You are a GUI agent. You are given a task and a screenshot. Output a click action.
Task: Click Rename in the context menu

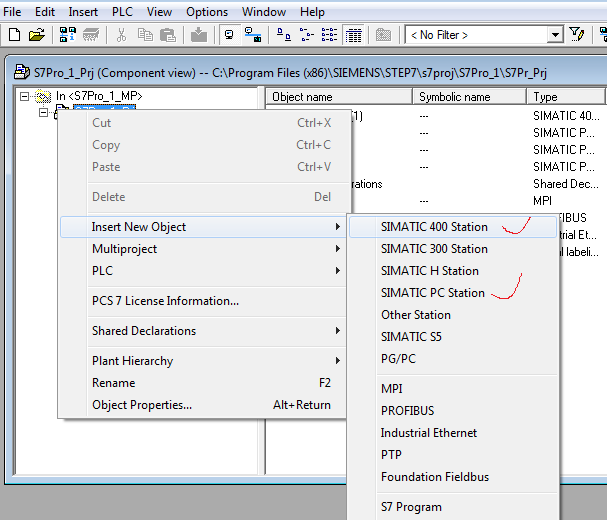tap(113, 383)
